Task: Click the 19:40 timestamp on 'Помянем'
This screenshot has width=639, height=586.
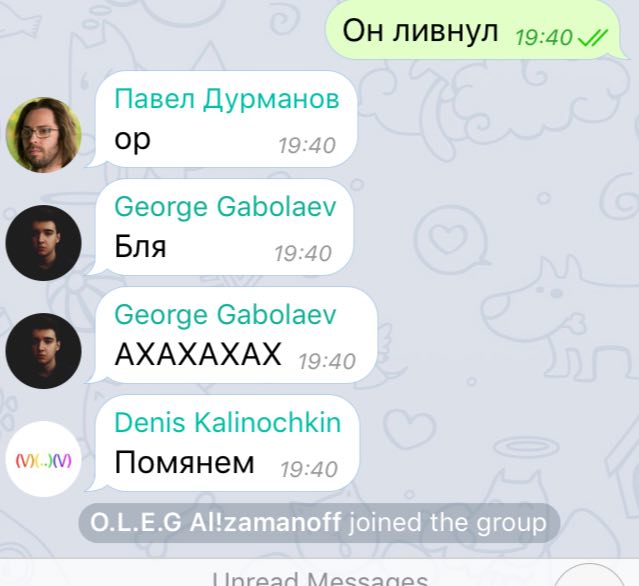Action: coord(308,469)
